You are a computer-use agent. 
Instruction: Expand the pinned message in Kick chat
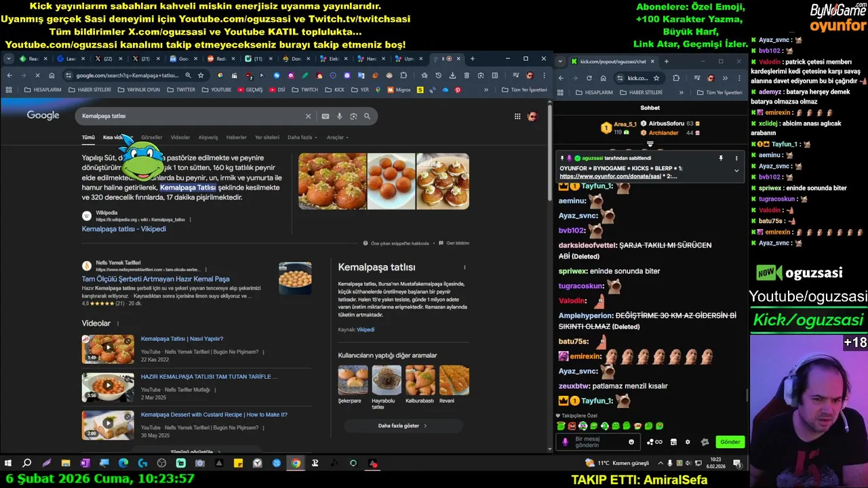pyautogui.click(x=736, y=171)
